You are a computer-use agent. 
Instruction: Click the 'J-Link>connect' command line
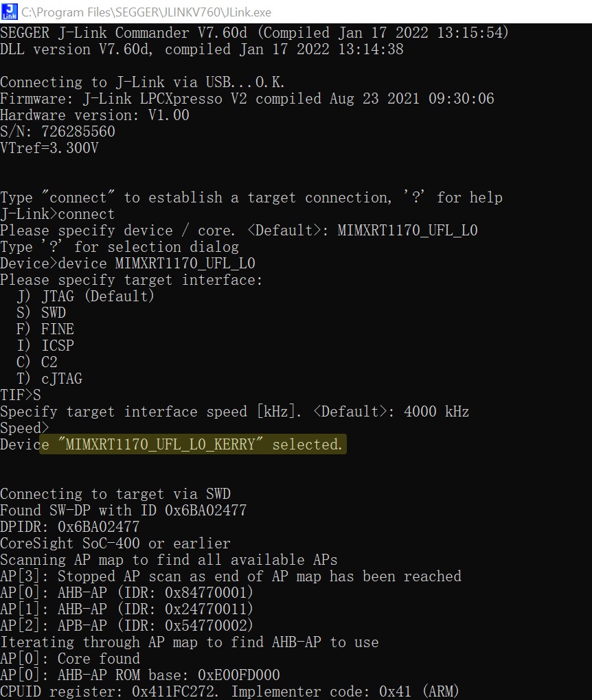58,214
